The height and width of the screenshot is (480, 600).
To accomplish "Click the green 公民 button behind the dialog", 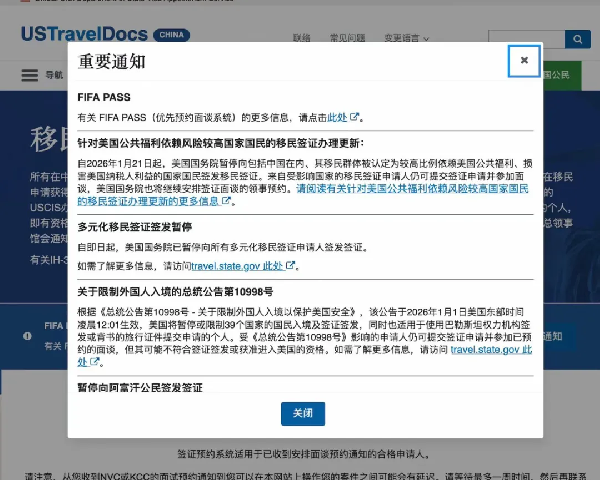I will [x=562, y=75].
